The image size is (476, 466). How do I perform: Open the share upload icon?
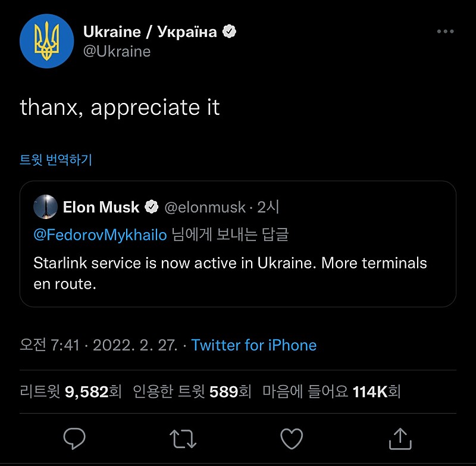400,439
